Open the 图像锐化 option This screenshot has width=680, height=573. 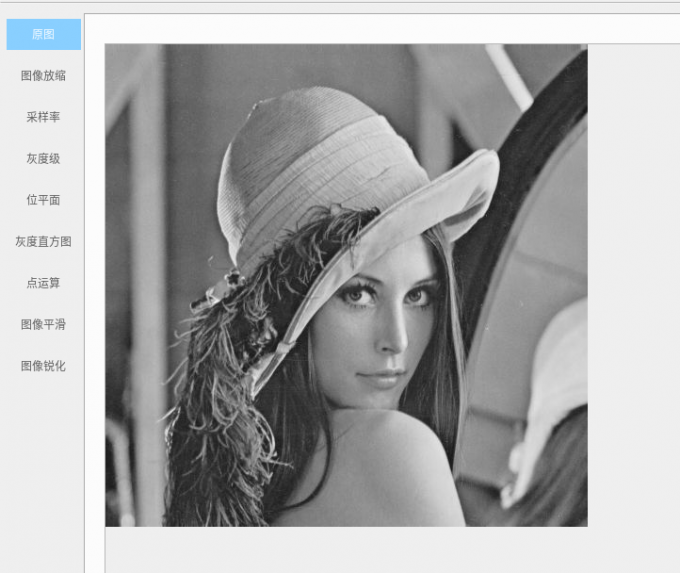[43, 366]
